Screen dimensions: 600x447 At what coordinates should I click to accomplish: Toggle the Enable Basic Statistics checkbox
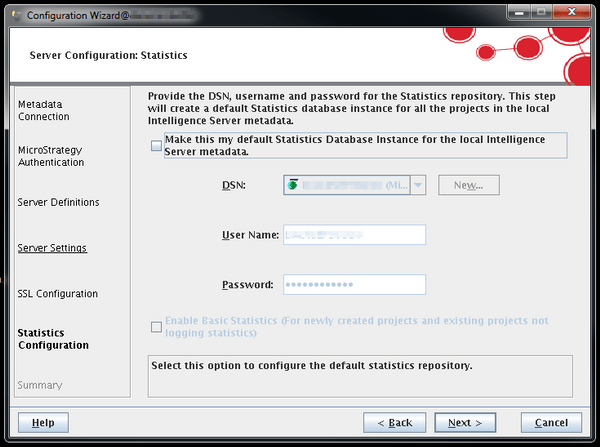click(156, 327)
